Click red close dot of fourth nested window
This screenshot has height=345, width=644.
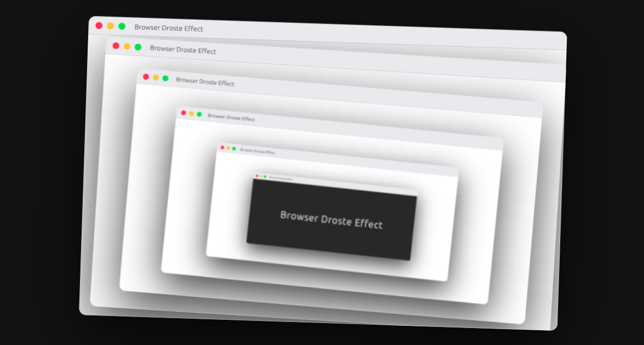tap(183, 113)
